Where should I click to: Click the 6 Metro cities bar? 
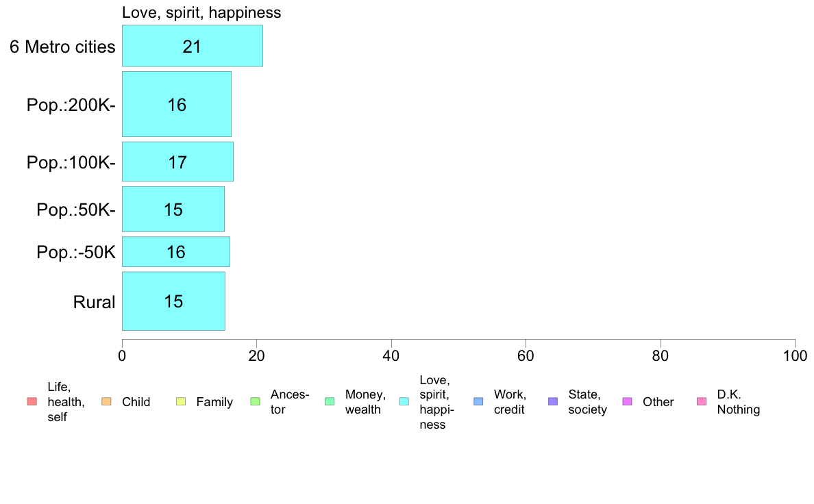pos(192,46)
